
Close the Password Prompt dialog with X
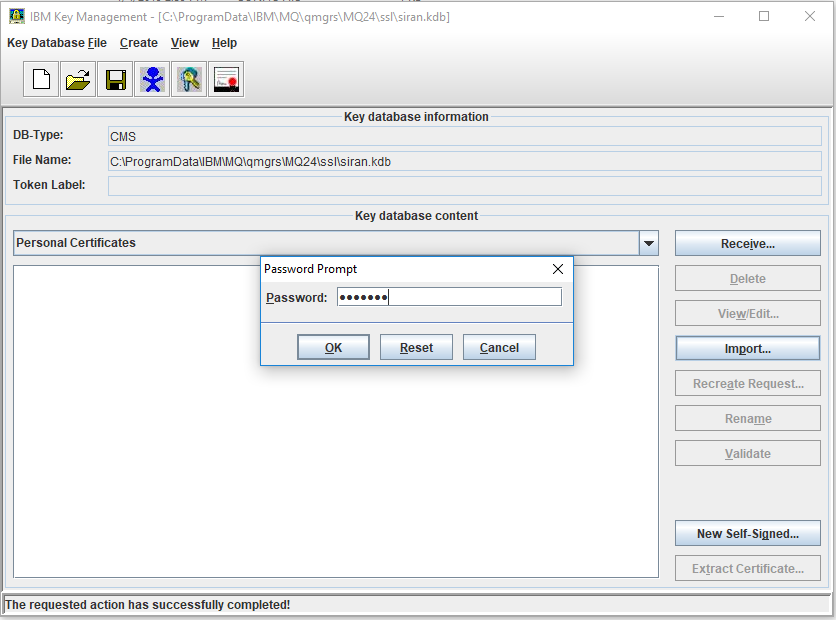[558, 269]
